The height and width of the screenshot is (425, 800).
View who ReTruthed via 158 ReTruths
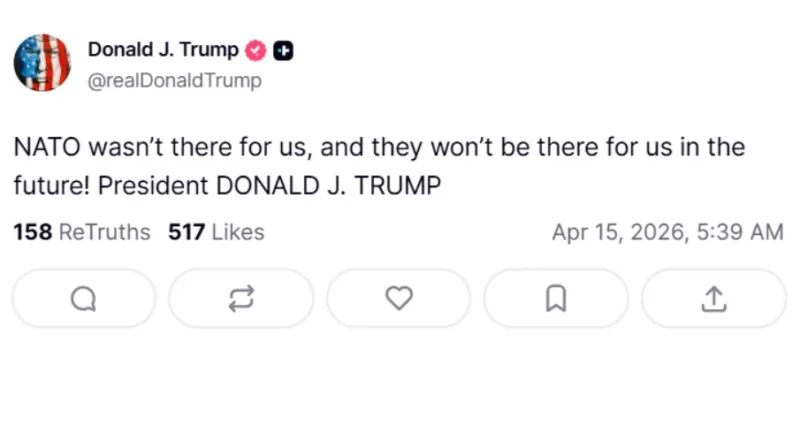pos(81,232)
